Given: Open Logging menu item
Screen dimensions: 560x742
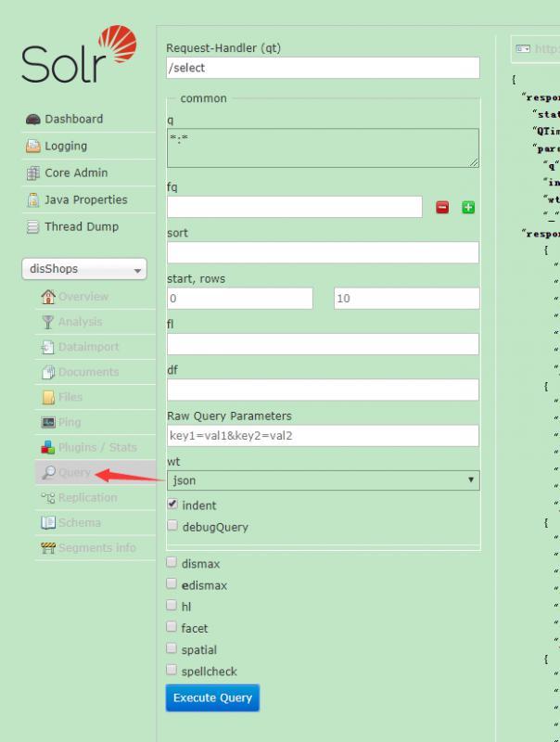Looking at the screenshot, I should tap(66, 147).
